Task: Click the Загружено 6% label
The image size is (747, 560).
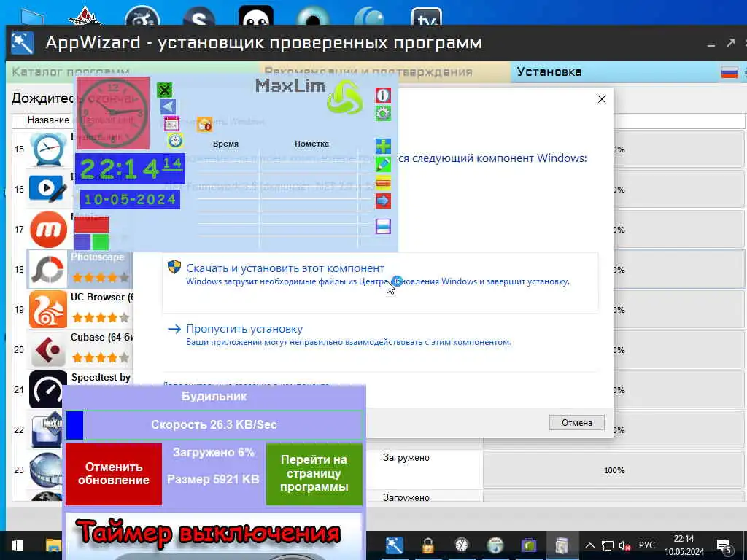Action: pos(214,452)
